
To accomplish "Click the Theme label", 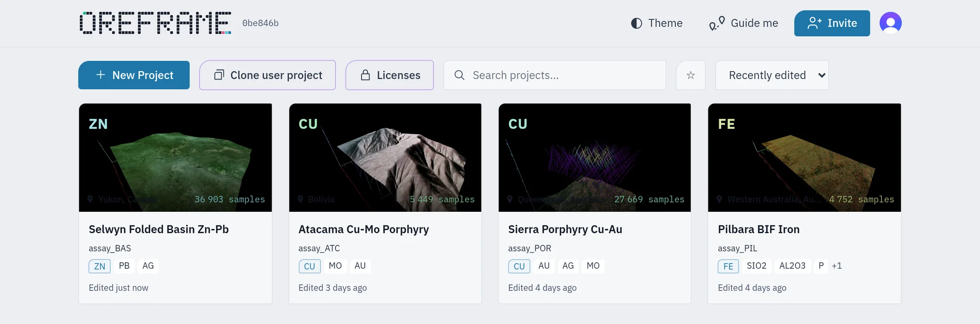I will click(x=665, y=23).
